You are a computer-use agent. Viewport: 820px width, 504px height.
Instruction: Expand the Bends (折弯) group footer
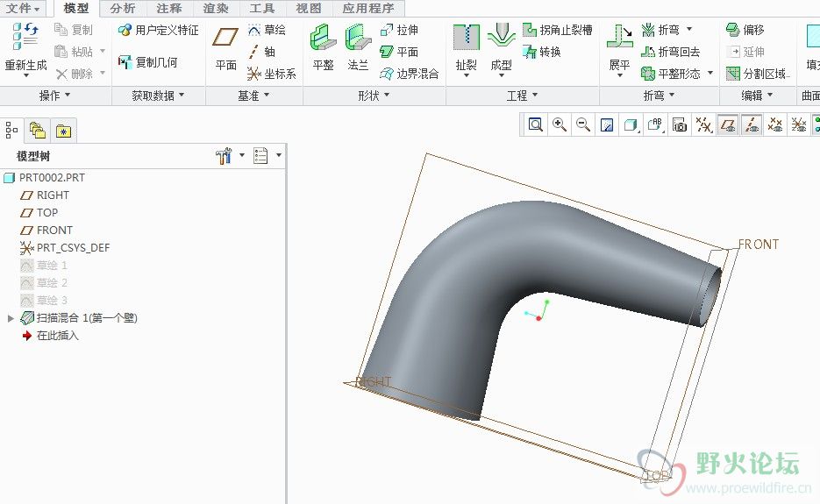click(659, 96)
